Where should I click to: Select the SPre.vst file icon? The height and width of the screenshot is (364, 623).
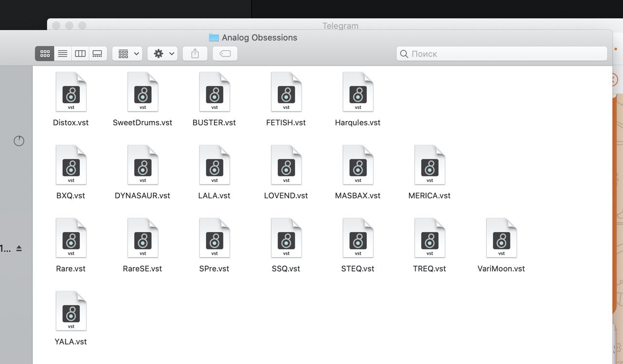point(215,238)
